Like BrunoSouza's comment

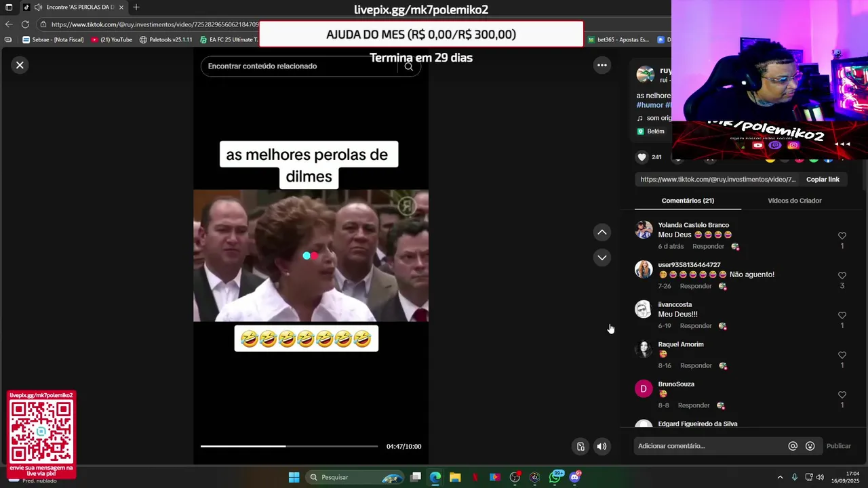pos(842,395)
